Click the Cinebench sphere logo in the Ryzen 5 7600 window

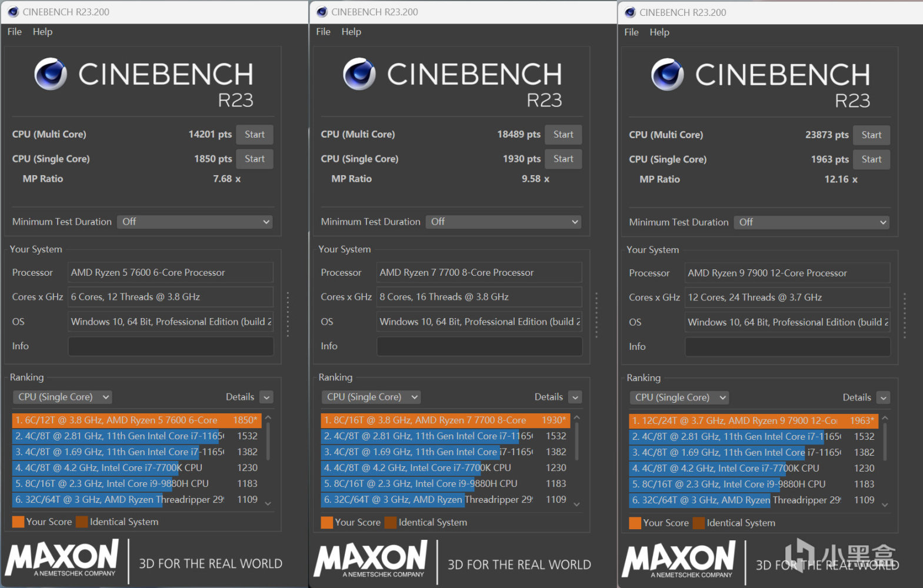(51, 74)
